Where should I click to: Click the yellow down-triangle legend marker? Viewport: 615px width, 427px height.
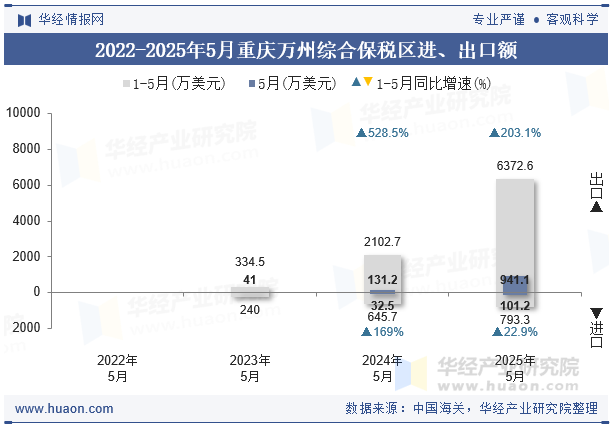(368, 82)
